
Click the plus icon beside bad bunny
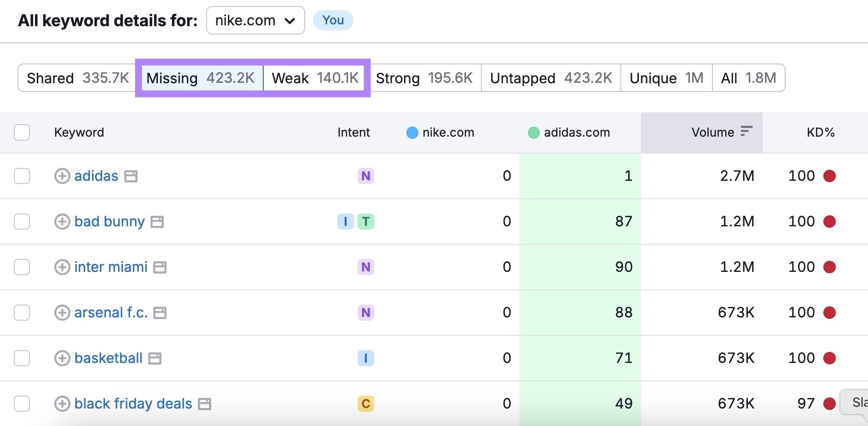pyautogui.click(x=62, y=221)
